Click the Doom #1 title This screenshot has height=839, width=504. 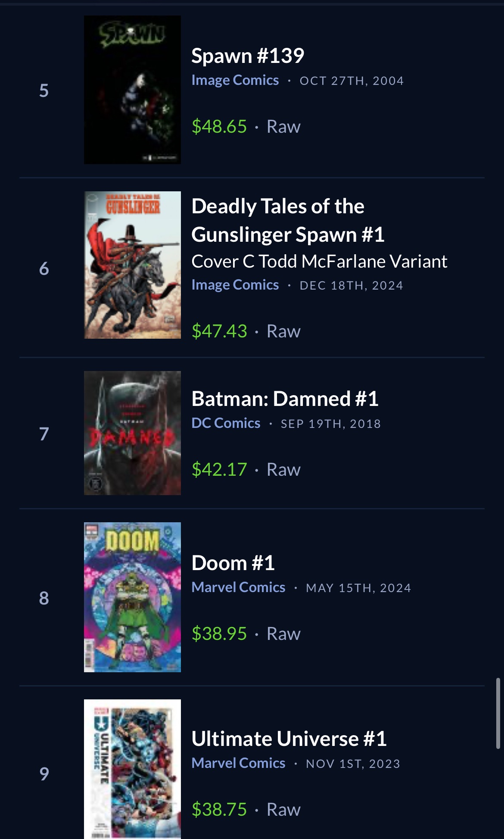233,563
